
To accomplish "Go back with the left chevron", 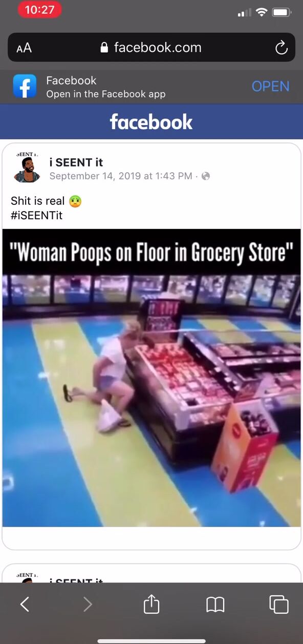I will (x=25, y=605).
